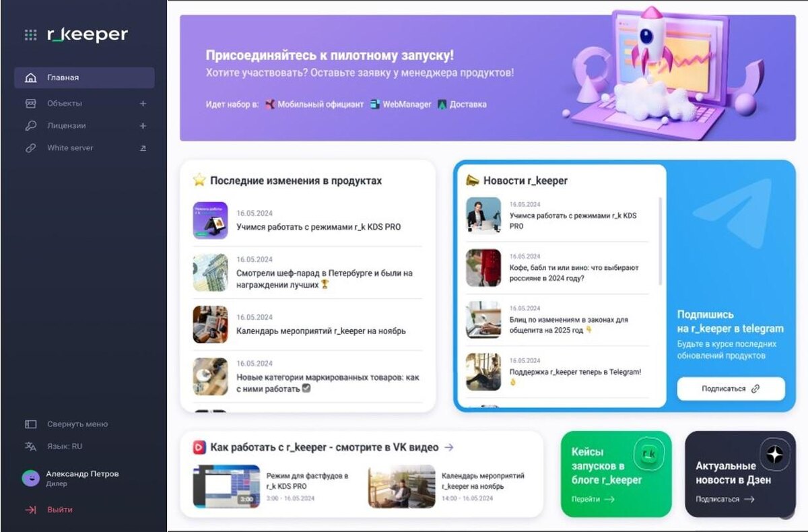This screenshot has width=808, height=532.
Task: Click the arrow after VK видео heading
Action: click(x=449, y=446)
